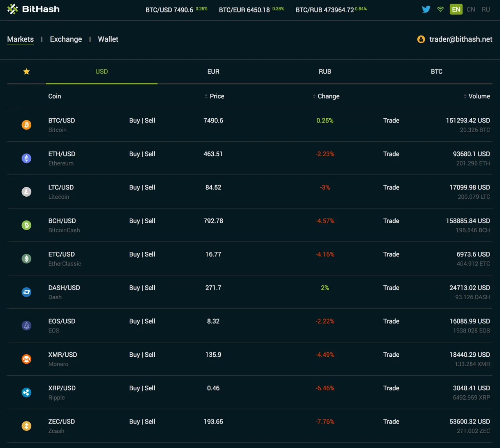Viewport: 500px width, 448px height.
Task: Select the USD market tab
Action: click(102, 71)
